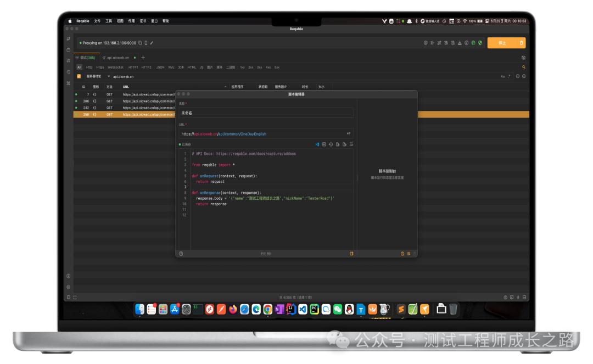The width and height of the screenshot is (593, 364).
Task: Remove filter row with minus icon
Action: [x=518, y=76]
